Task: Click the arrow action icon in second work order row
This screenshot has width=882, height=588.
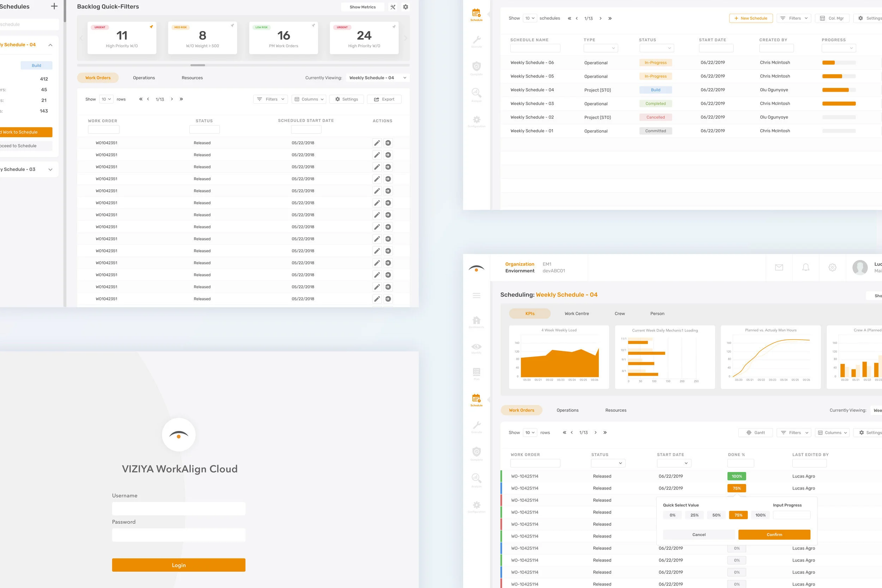Action: [388, 155]
